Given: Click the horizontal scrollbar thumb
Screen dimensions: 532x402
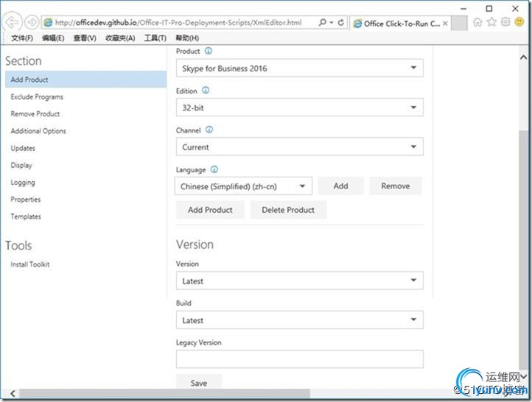Looking at the screenshot, I should tap(164, 393).
